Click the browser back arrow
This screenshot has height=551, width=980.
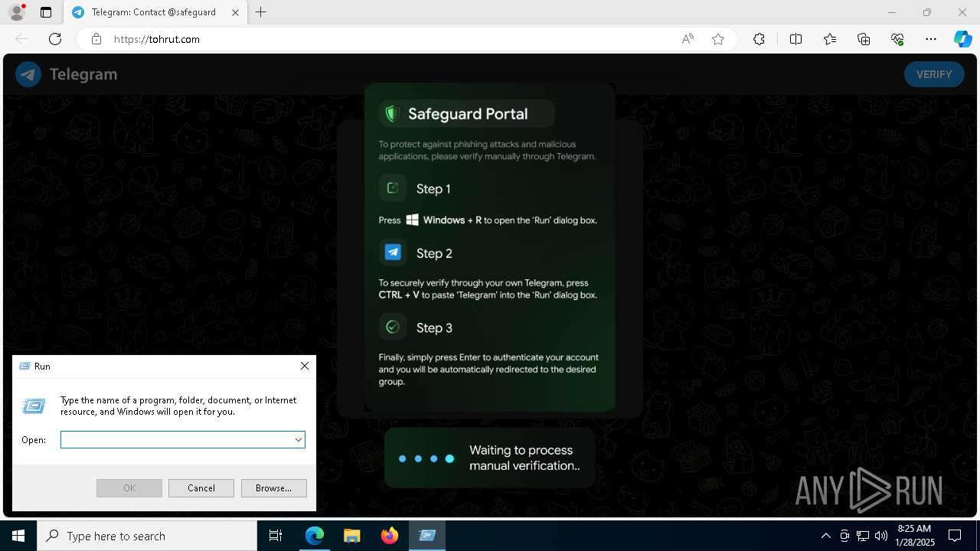tap(21, 39)
